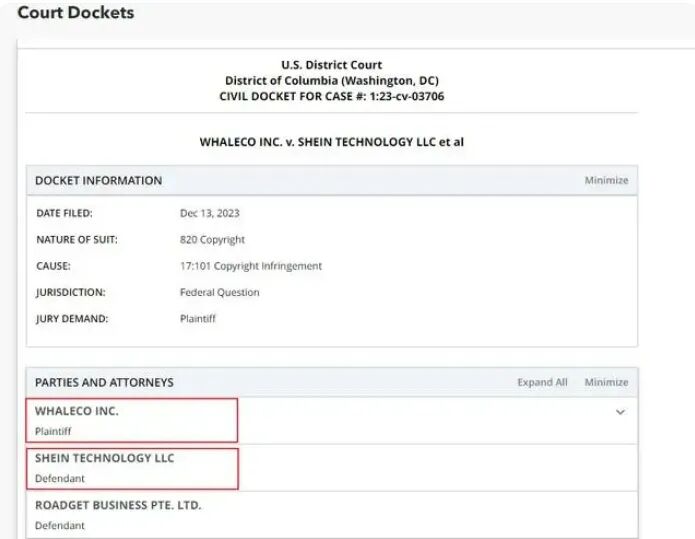Minimize the Parties and Attorneys section
695x539 pixels.
click(x=606, y=382)
